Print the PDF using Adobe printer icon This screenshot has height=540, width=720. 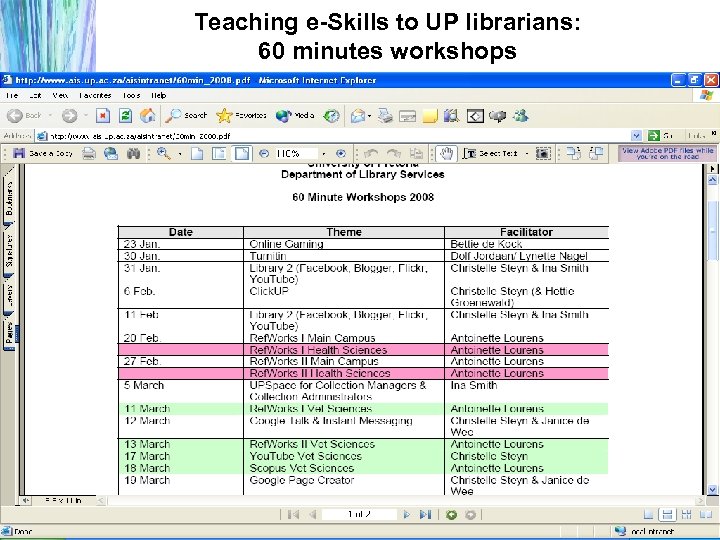89,153
